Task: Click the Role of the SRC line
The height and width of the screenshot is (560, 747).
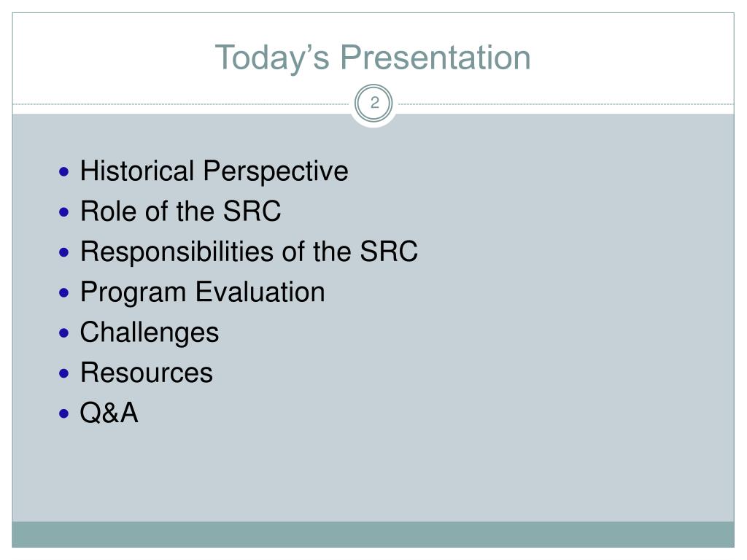Action: pyautogui.click(x=181, y=211)
